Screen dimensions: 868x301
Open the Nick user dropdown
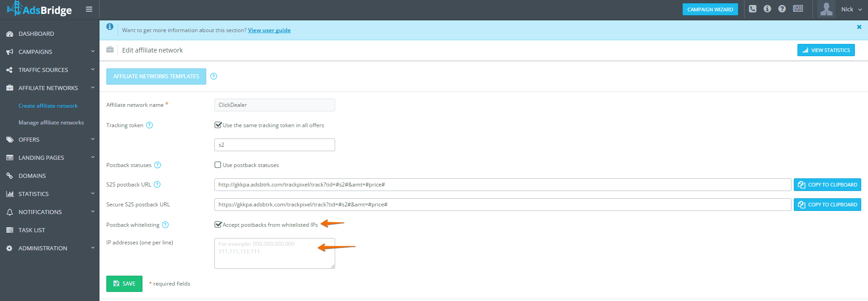852,10
